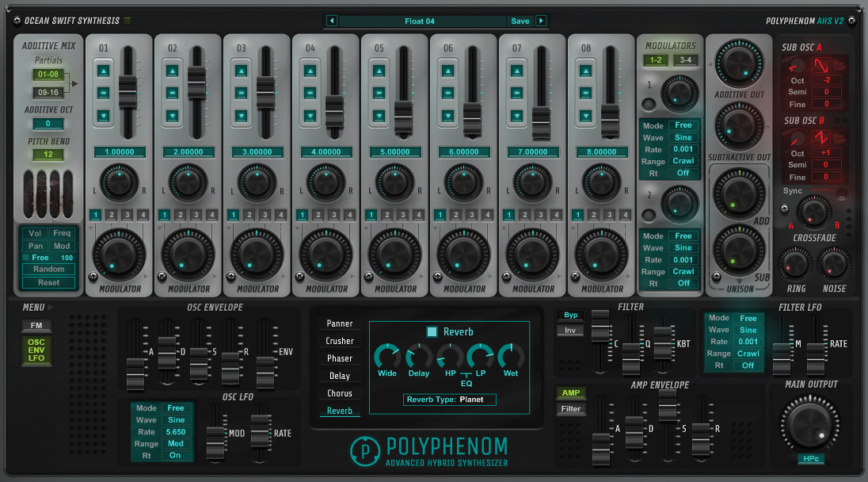The height and width of the screenshot is (482, 868).
Task: Toggle the filter Inv button
Action: (x=571, y=331)
